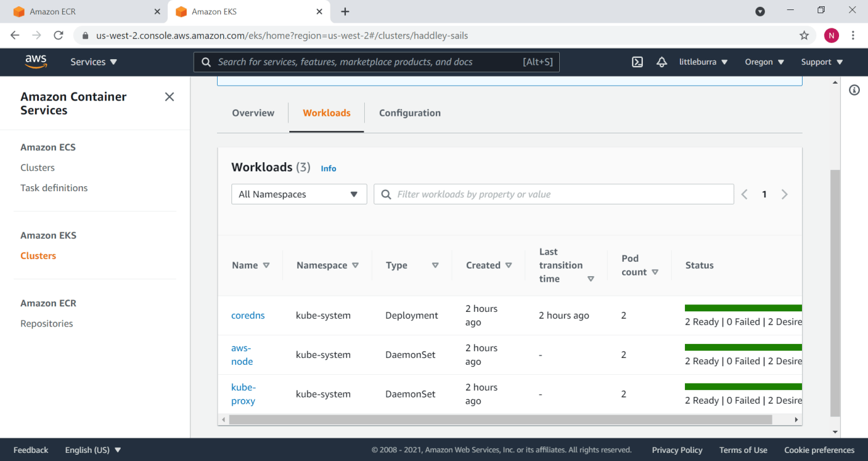Viewport: 868px width, 461px height.
Task: Bookmark this page with the star icon
Action: [x=804, y=36]
